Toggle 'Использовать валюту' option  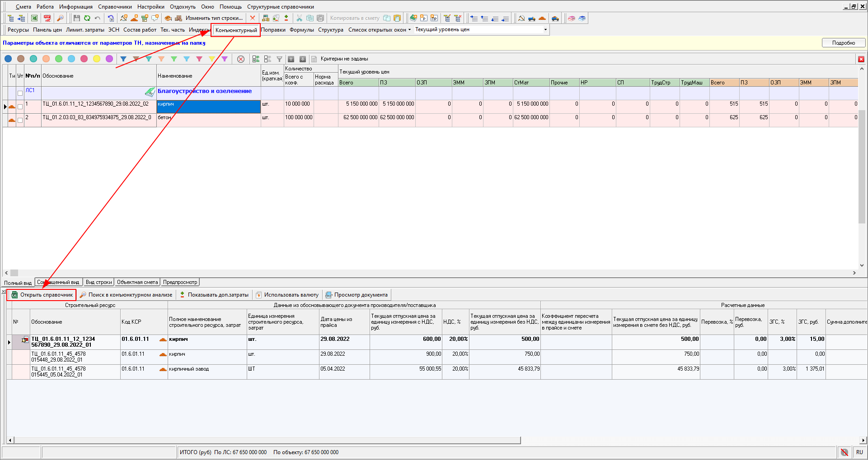[x=287, y=295]
